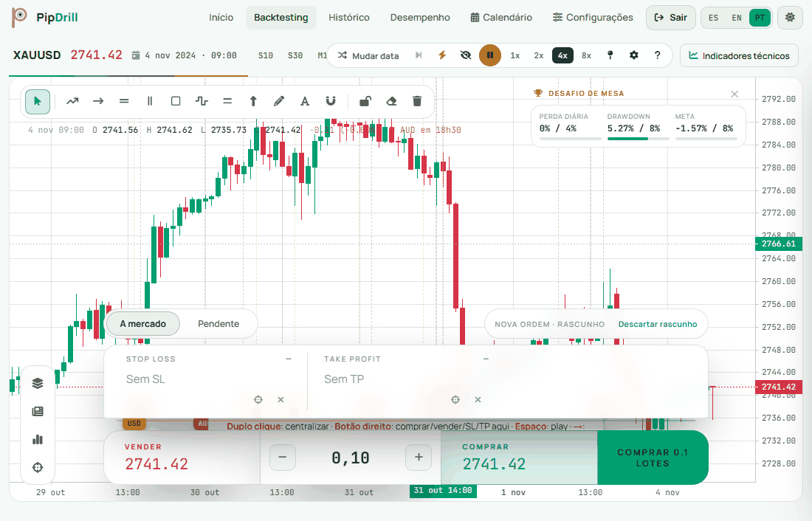Click the Sem SL input field

[x=204, y=379]
